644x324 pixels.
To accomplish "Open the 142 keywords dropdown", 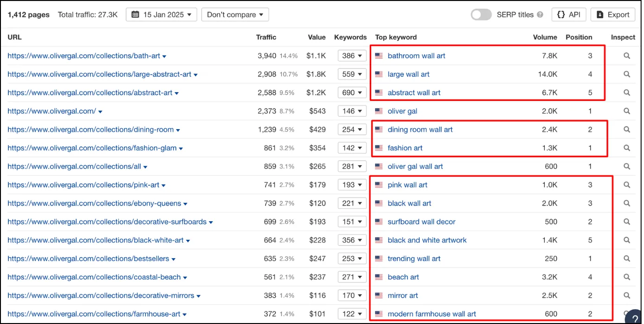I will [352, 148].
